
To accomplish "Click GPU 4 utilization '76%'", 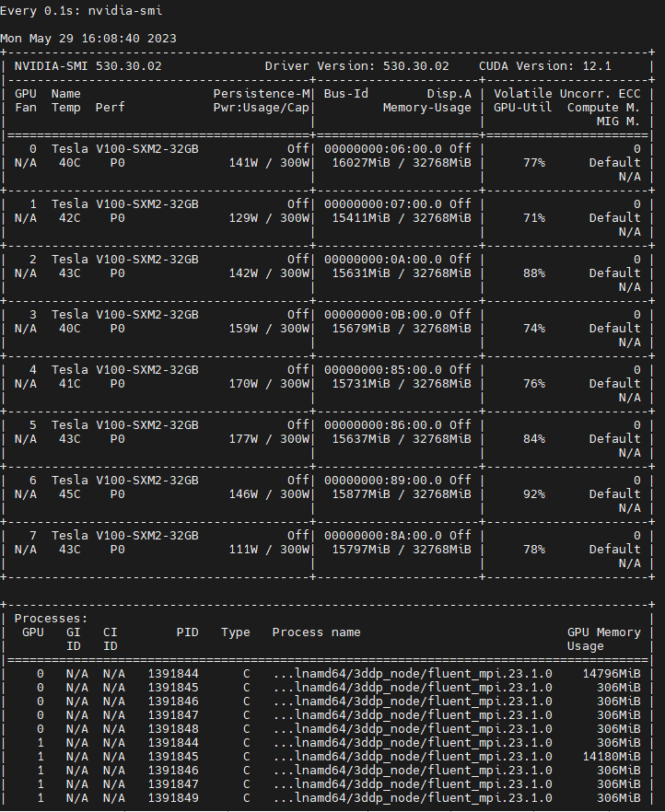I will (534, 384).
